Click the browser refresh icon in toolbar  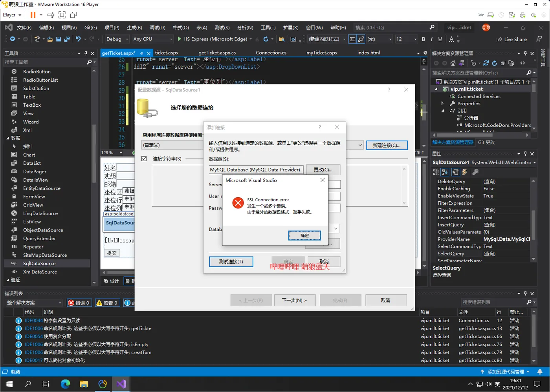click(x=266, y=39)
